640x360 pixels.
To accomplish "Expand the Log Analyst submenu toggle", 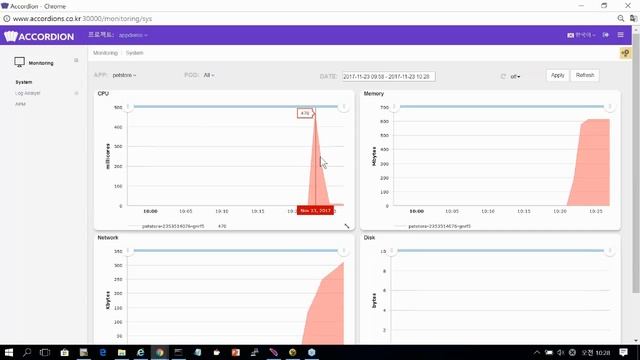I will click(76, 93).
